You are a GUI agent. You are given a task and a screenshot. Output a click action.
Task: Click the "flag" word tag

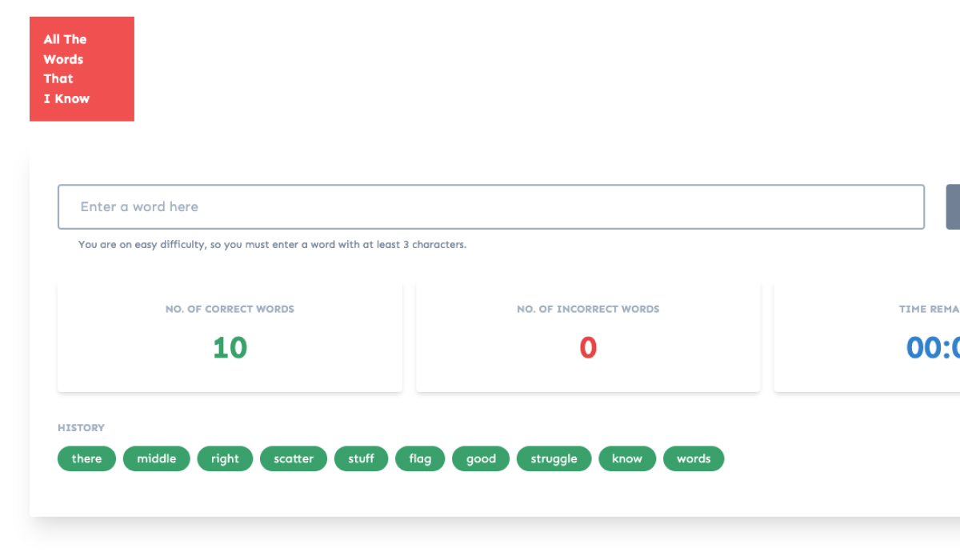click(420, 458)
